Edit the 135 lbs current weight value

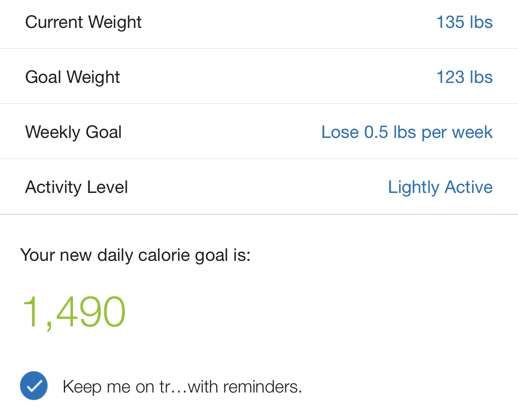(x=464, y=22)
